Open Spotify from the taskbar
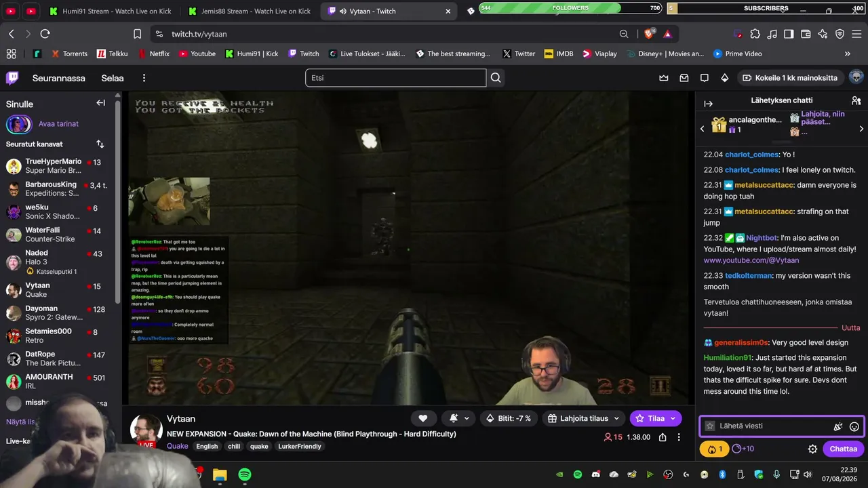This screenshot has height=488, width=868. click(x=245, y=474)
